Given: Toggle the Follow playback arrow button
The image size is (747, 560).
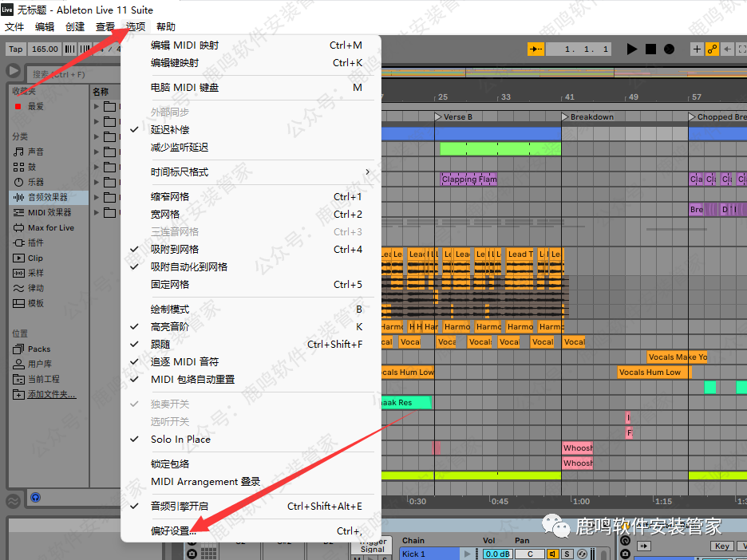Looking at the screenshot, I should [x=536, y=49].
